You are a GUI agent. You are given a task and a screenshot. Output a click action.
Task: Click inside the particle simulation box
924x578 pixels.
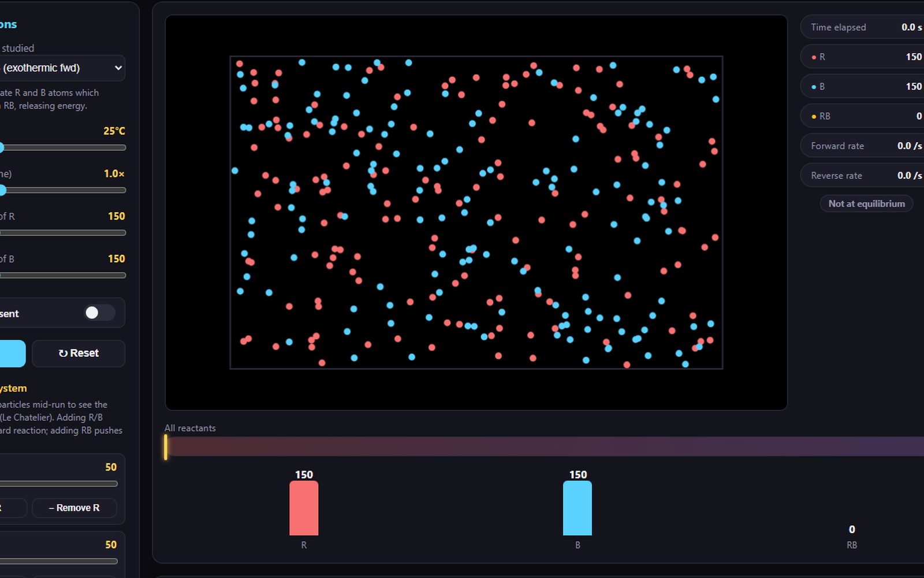(476, 212)
